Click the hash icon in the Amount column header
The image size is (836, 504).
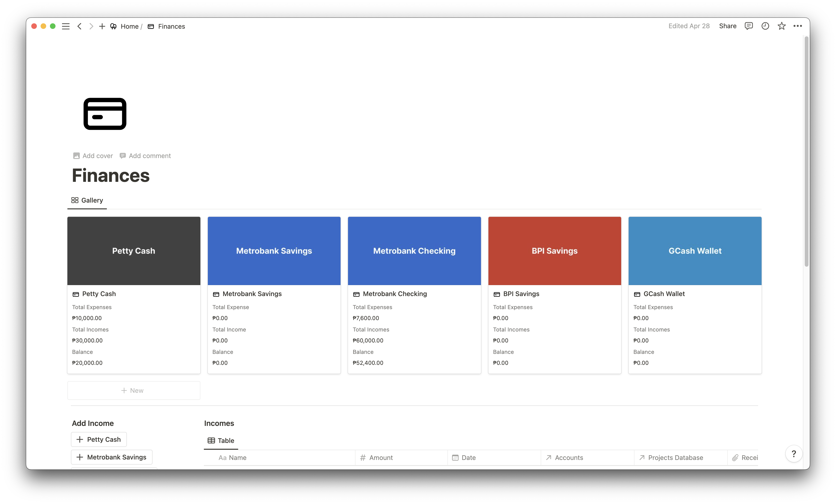pos(363,458)
